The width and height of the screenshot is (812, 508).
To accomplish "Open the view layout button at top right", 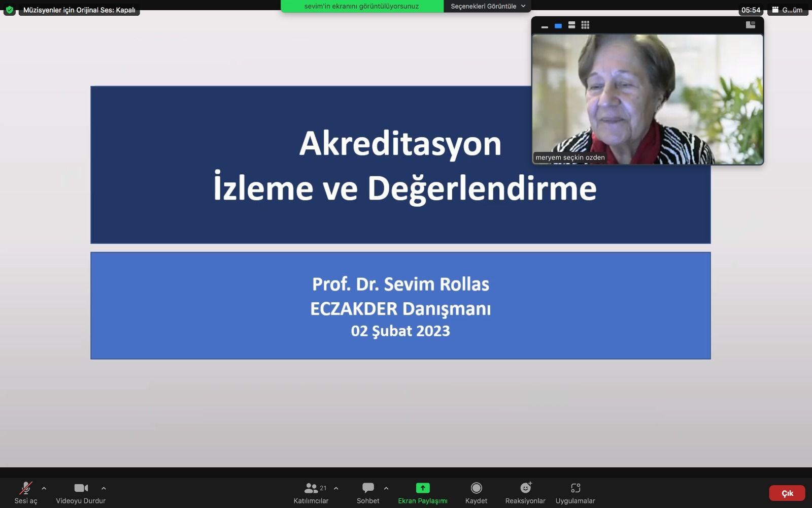I will click(x=788, y=10).
